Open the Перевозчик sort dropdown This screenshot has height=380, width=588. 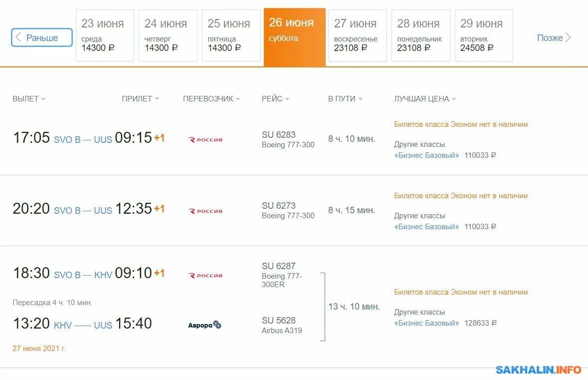[211, 99]
